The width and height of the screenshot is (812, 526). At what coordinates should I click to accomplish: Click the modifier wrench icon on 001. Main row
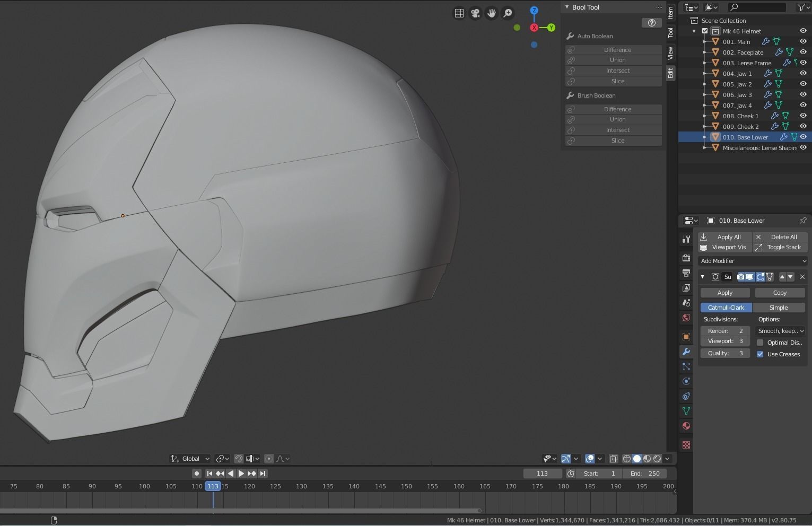766,42
